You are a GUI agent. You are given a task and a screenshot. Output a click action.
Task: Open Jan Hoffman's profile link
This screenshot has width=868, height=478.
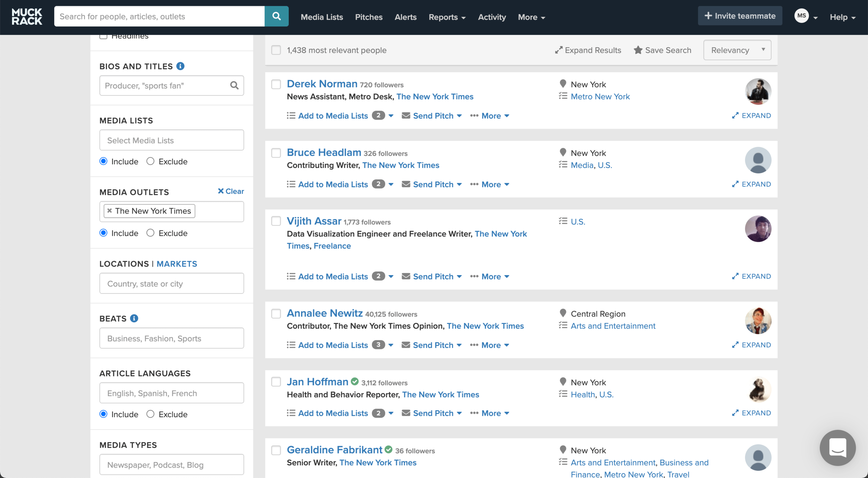pyautogui.click(x=317, y=382)
